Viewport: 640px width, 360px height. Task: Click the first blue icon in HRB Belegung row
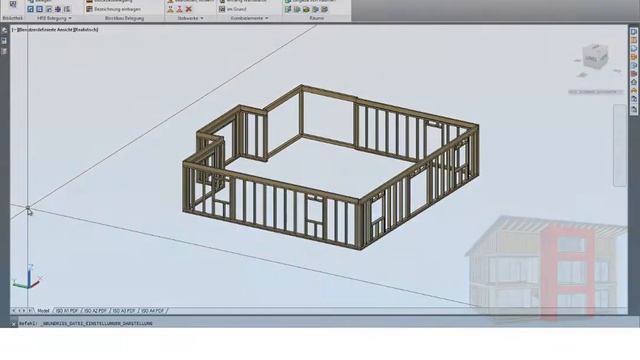[30, 9]
